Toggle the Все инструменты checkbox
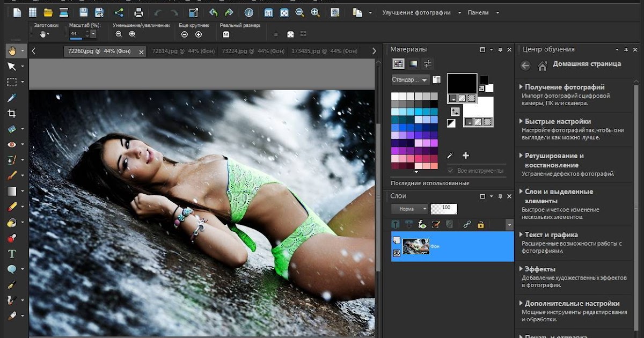The image size is (644, 338). pos(450,171)
